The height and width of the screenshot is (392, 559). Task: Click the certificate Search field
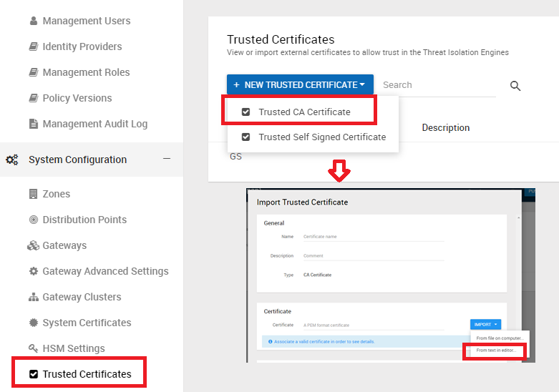(x=437, y=85)
